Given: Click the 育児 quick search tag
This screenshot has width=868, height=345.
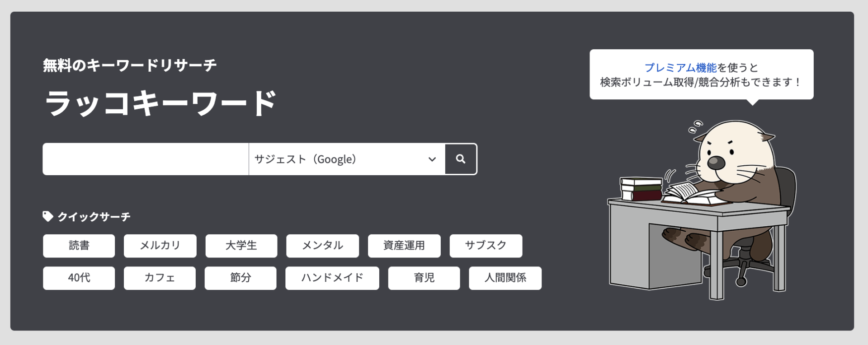Looking at the screenshot, I should click(424, 278).
